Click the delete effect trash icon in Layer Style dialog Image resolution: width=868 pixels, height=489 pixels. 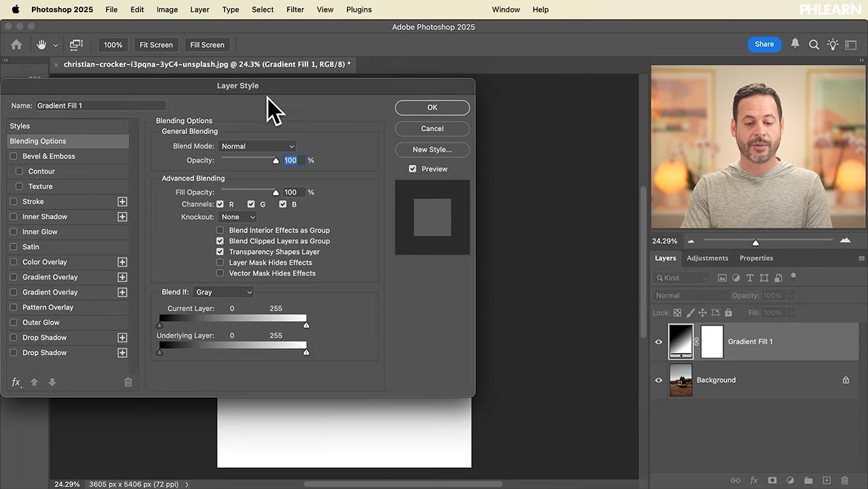[x=128, y=382]
